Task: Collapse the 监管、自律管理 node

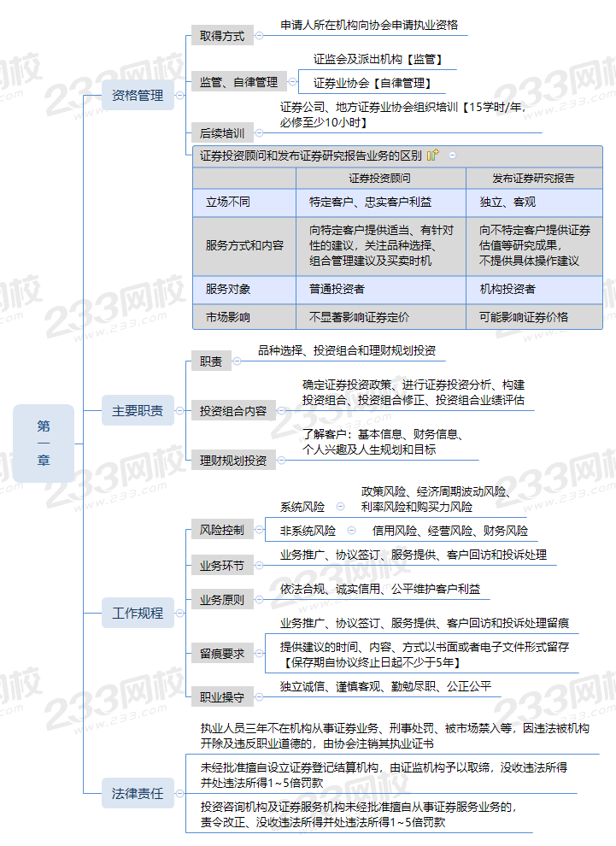Action: click(x=292, y=82)
